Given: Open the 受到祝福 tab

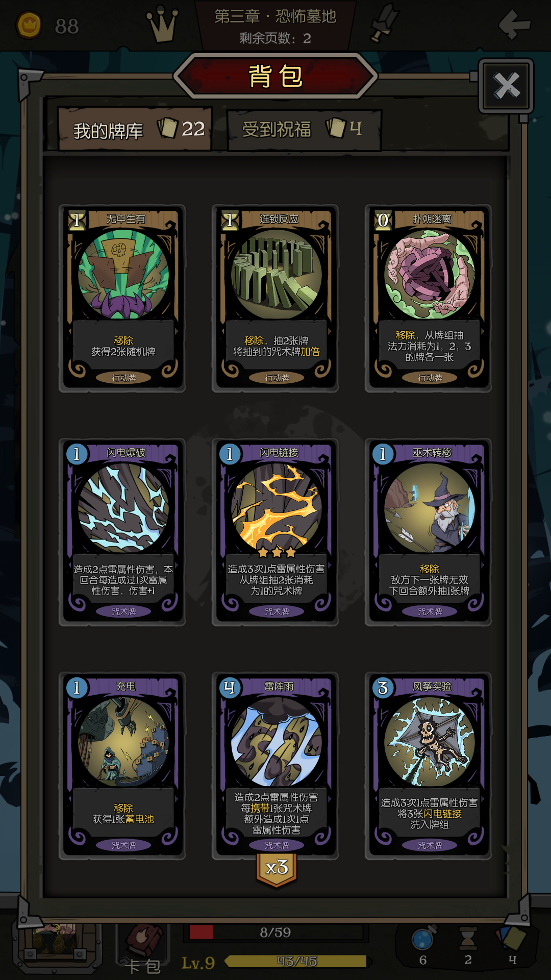Looking at the screenshot, I should coord(304,130).
